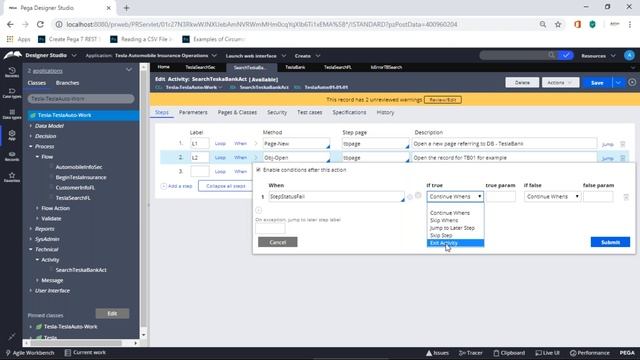Open Case types in left sidebar

coord(12,93)
